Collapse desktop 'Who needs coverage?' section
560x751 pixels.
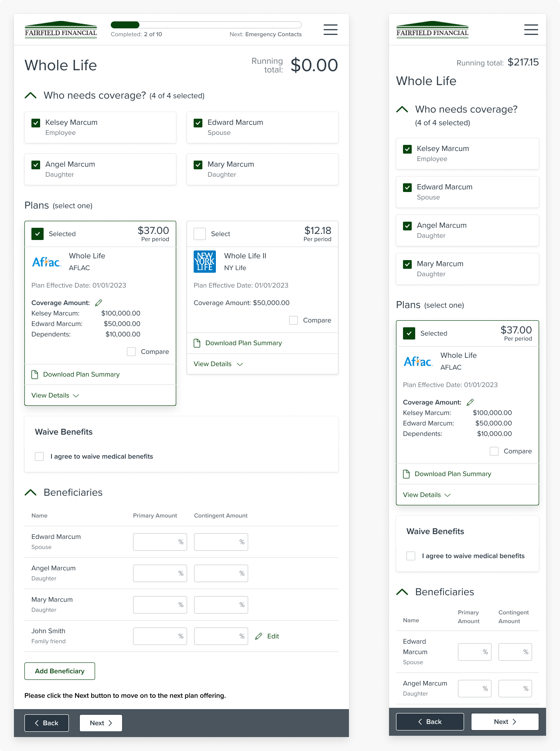click(x=31, y=95)
